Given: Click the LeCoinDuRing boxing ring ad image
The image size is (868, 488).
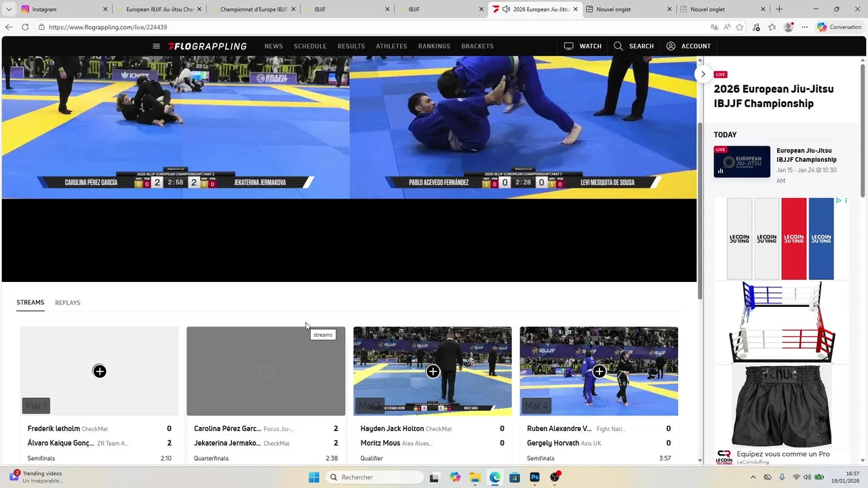Looking at the screenshot, I should 781,322.
